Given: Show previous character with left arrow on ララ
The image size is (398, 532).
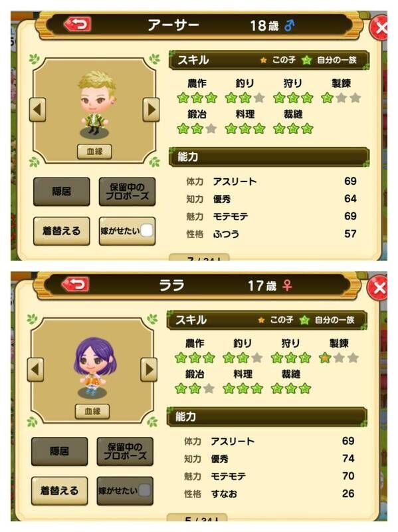Looking at the screenshot, I should (35, 370).
